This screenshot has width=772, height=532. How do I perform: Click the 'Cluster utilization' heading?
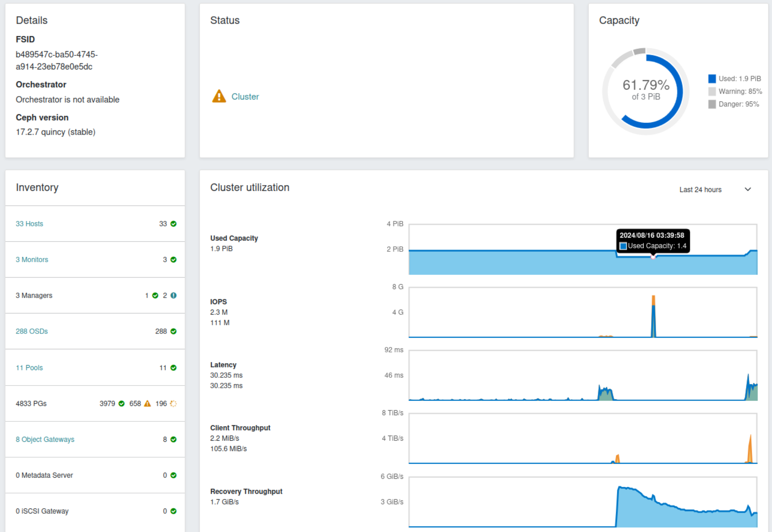(250, 187)
